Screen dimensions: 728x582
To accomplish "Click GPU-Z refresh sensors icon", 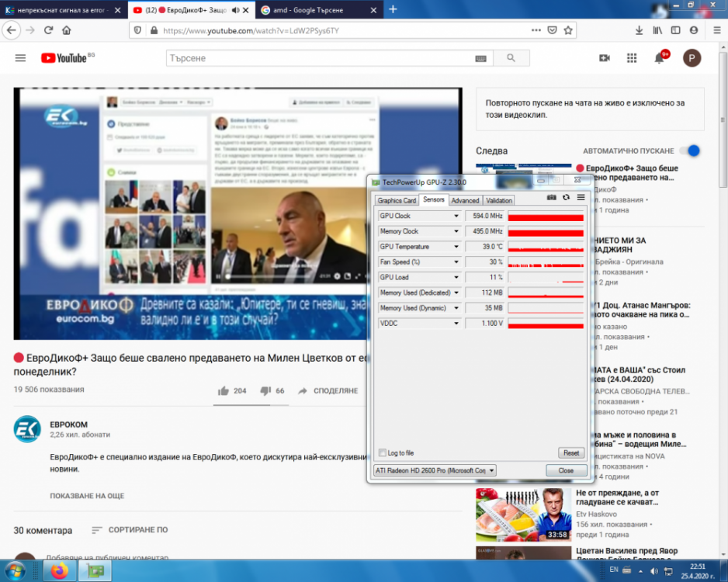I will [x=566, y=198].
